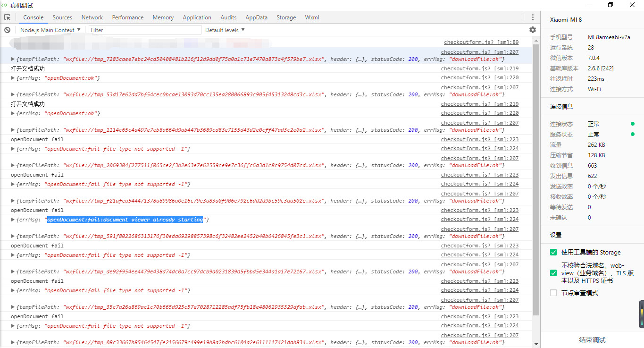This screenshot has width=644, height=348.
Task: Click the MI 8armeabi-v7a model value
Action: coord(609,37)
